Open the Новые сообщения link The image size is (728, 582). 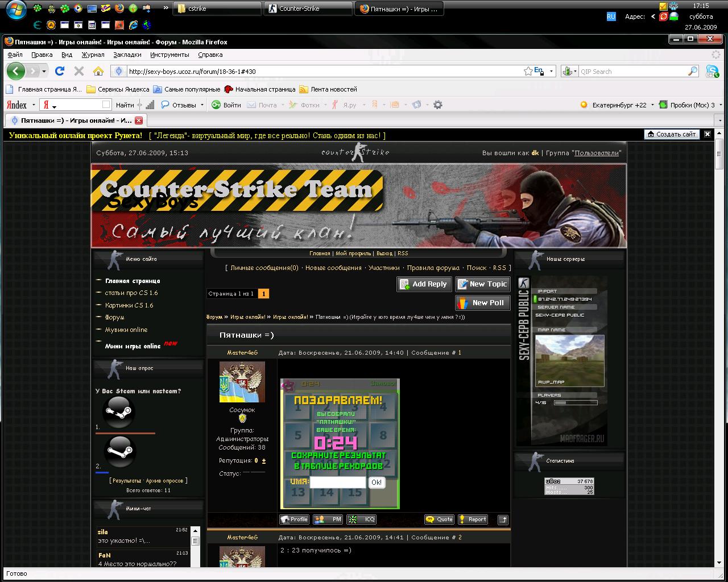pos(333,268)
